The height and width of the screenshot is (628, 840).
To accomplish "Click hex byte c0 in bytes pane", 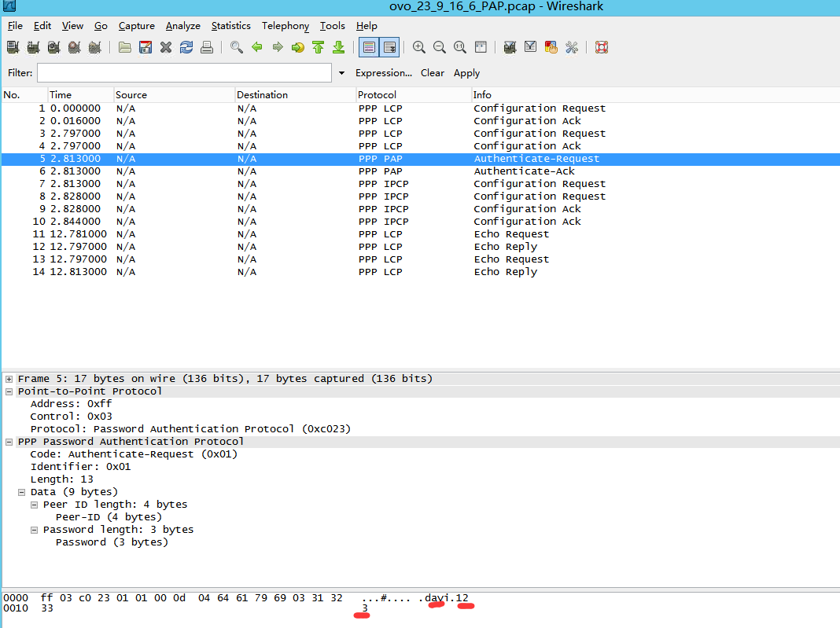I will tap(85, 598).
